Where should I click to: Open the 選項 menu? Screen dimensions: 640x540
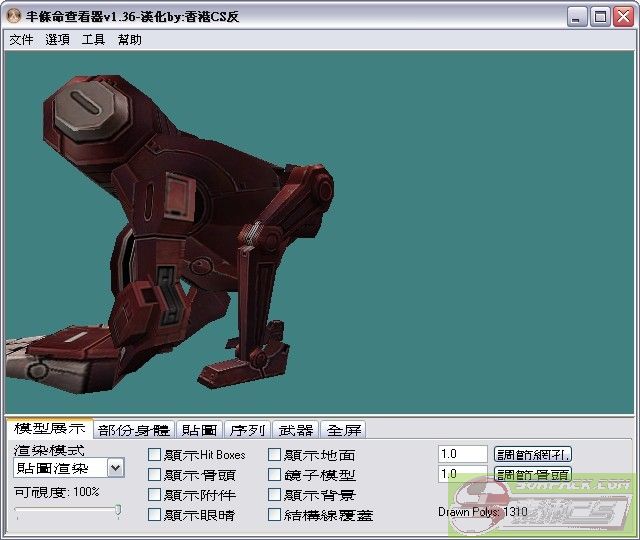(57, 40)
